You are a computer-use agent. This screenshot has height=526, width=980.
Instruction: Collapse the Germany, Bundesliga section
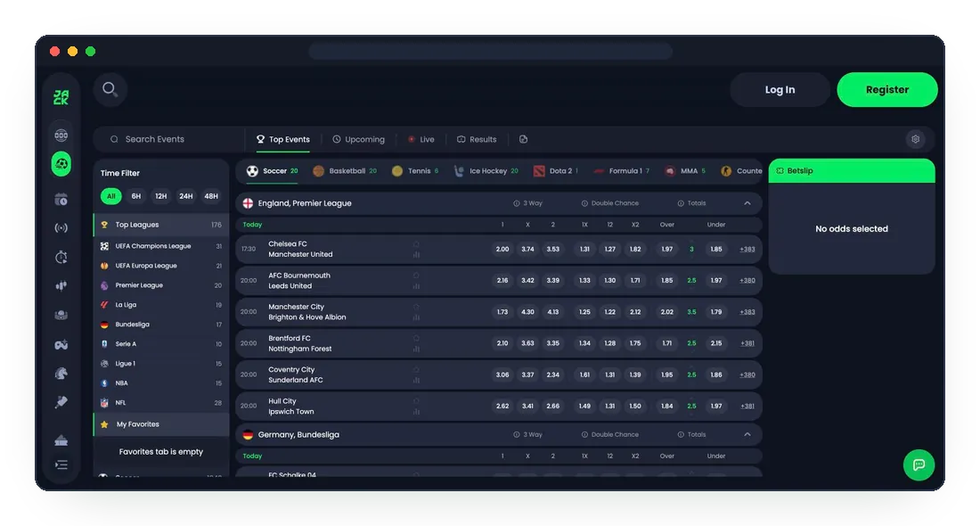point(747,435)
